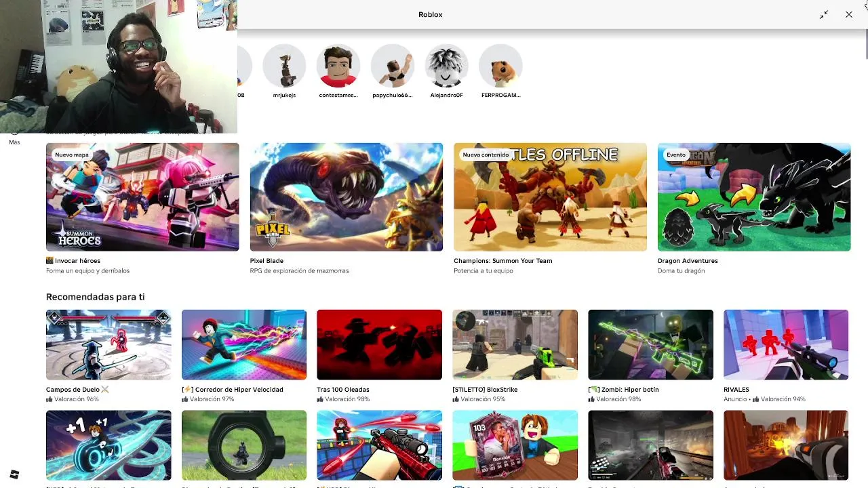The image size is (868, 488).
Task: Open Recomendadas para ti section
Action: tap(95, 297)
